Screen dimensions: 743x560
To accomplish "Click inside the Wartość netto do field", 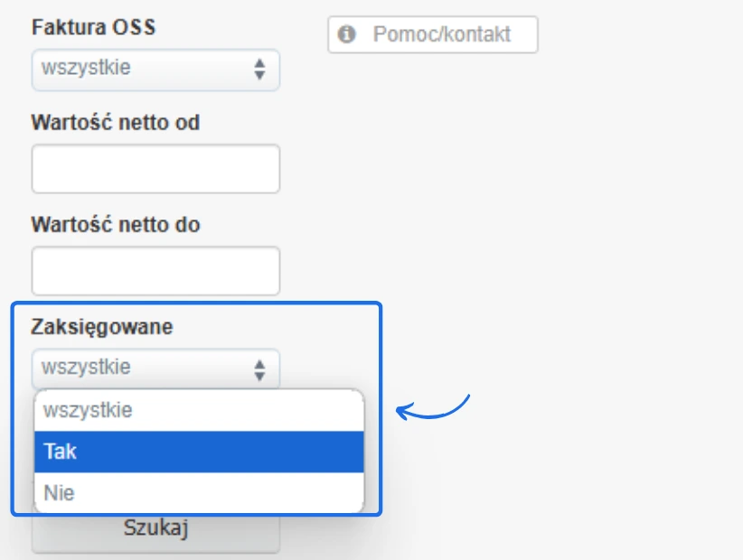I will click(x=154, y=269).
